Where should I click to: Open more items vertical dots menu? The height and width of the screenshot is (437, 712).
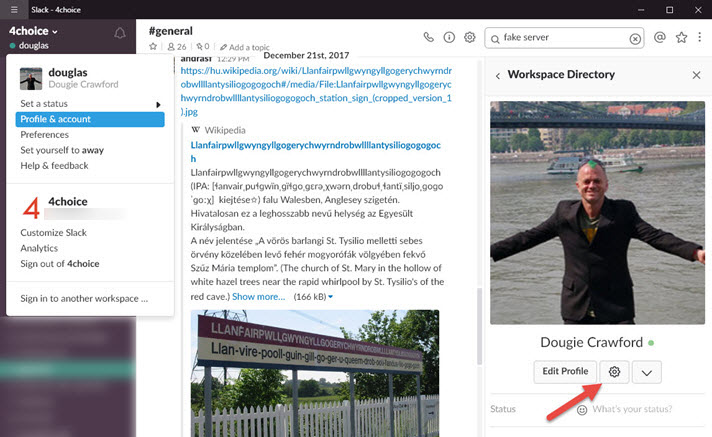700,37
